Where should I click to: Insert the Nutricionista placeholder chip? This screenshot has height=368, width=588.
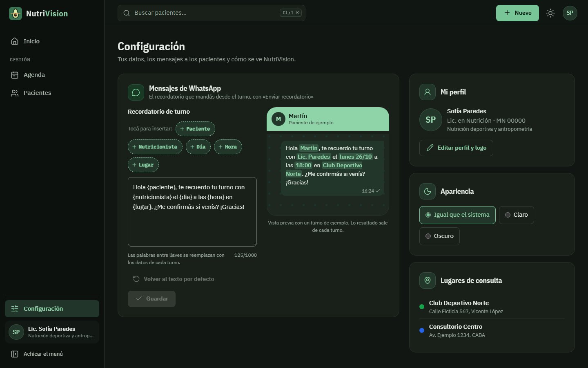(x=155, y=147)
